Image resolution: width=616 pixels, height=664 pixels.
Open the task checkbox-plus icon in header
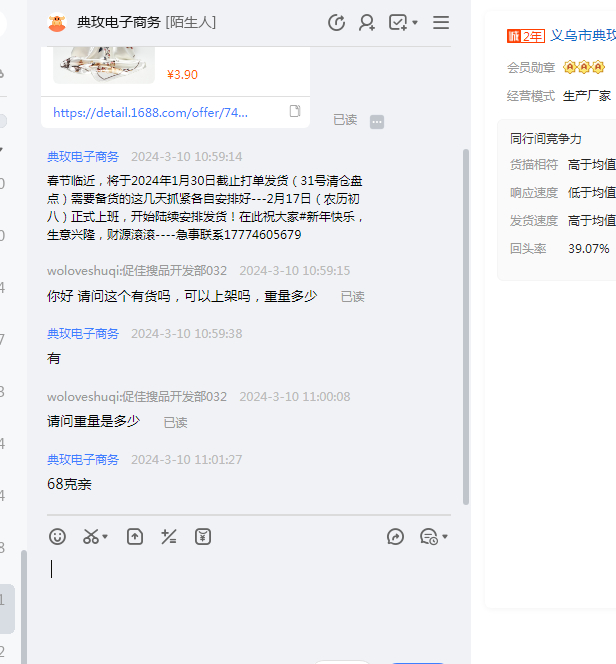click(398, 22)
